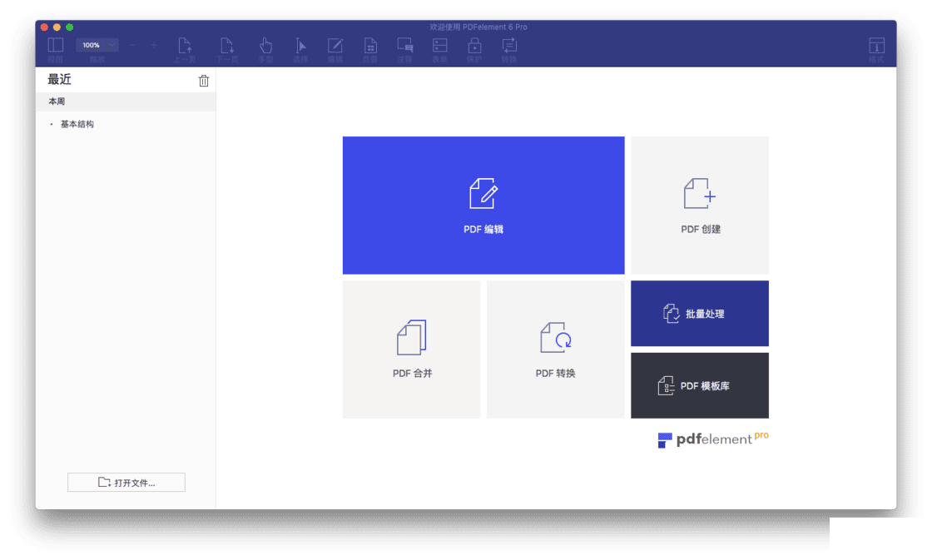The width and height of the screenshot is (932, 560).
Task: Click the zoom out minus button
Action: 132,45
